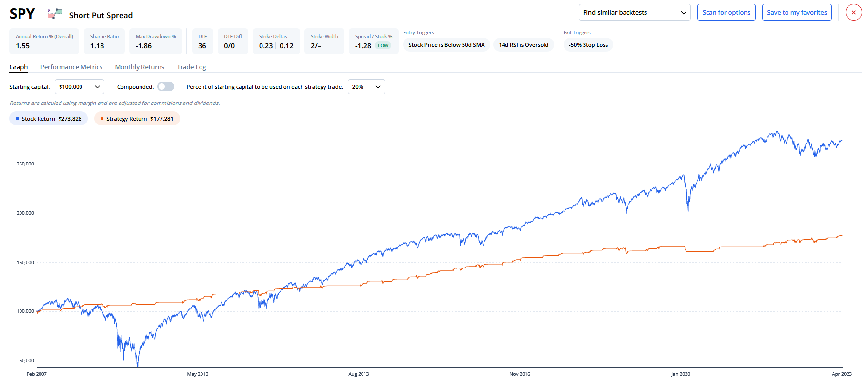Hide the Stock Return series legend
Image resolution: width=868 pixels, height=391 pixels.
coord(48,119)
